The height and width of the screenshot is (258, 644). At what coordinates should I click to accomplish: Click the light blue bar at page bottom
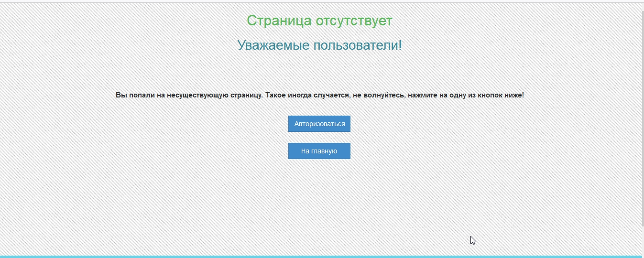(x=320, y=257)
